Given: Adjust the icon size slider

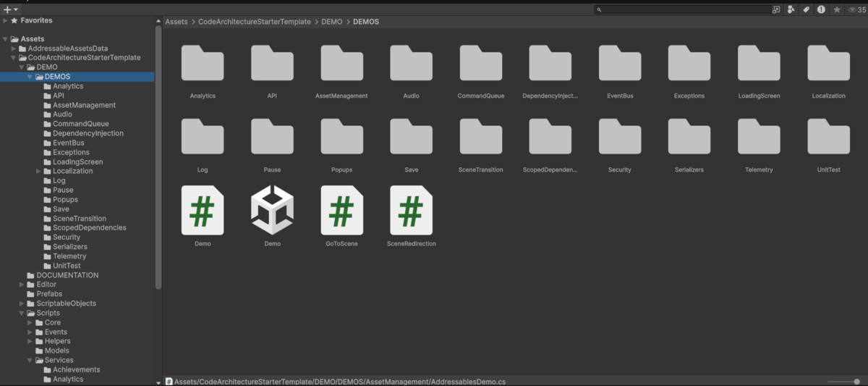Looking at the screenshot, I should (844, 381).
